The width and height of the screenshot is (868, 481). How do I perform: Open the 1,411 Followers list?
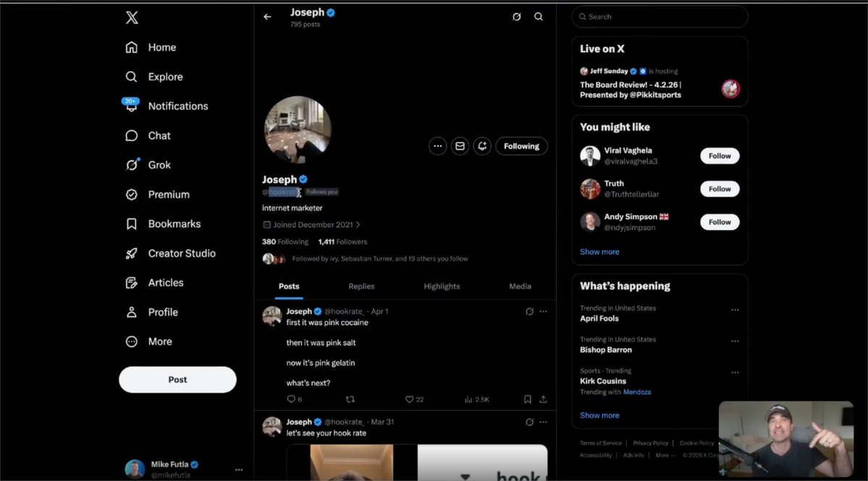point(342,242)
